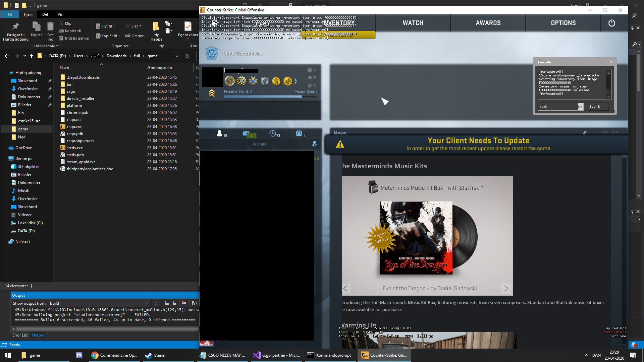
Task: Switch to Error List tab
Action: coord(20,335)
